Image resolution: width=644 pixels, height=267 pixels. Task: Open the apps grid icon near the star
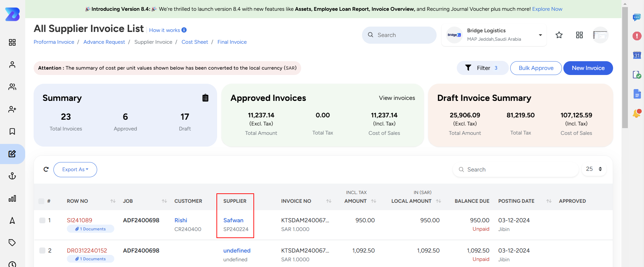coord(579,35)
